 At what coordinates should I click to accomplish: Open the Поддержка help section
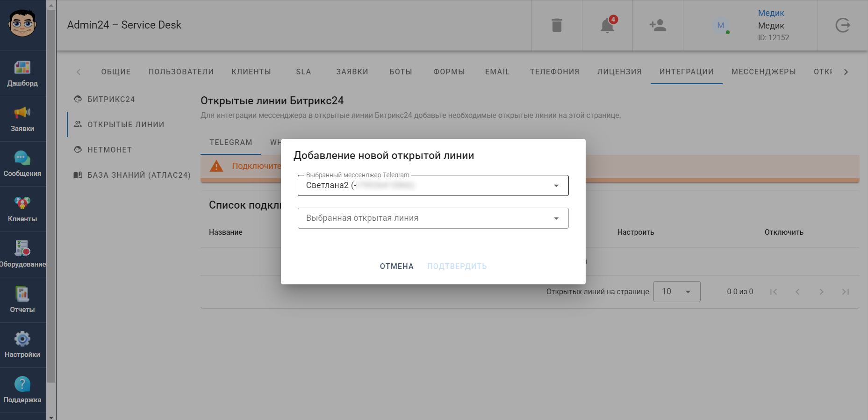click(x=22, y=391)
